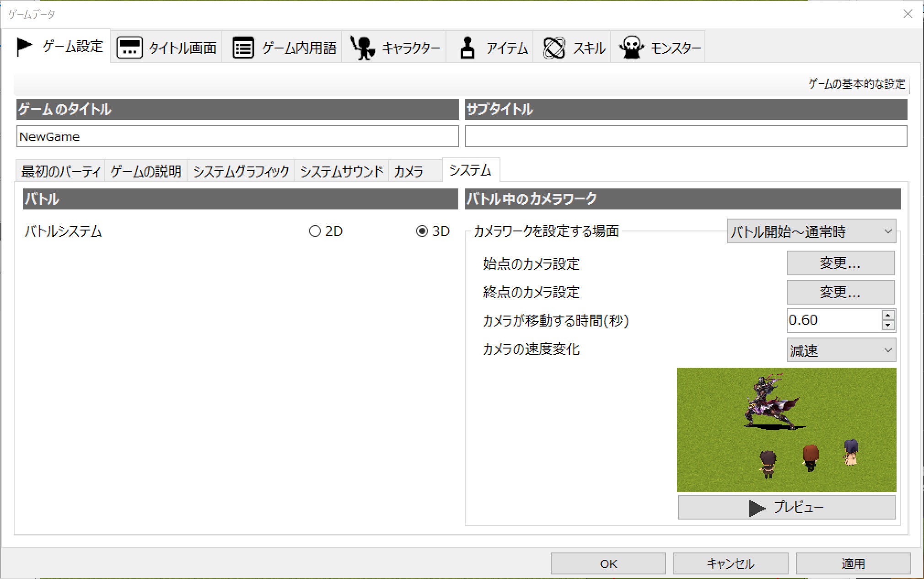The image size is (924, 579).
Task: Open the 最初のパーティ tab
Action: tap(60, 172)
